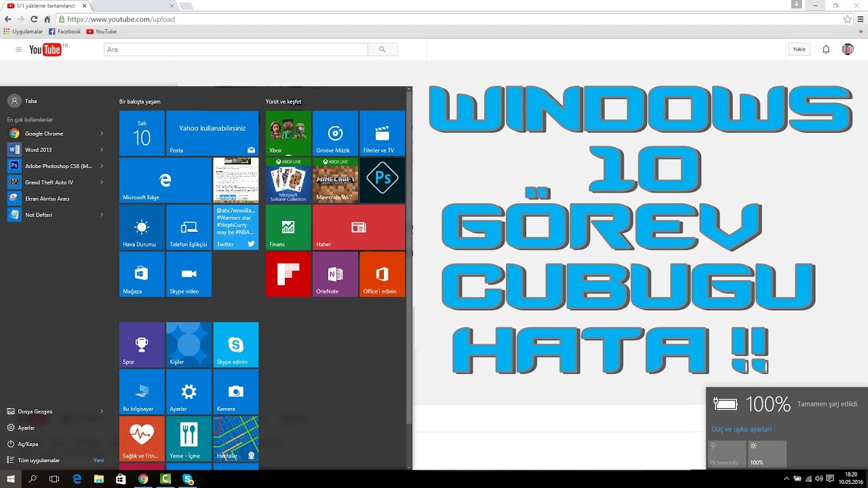The height and width of the screenshot is (488, 868).
Task: Open the Groove Müzik tile
Action: click(x=335, y=134)
